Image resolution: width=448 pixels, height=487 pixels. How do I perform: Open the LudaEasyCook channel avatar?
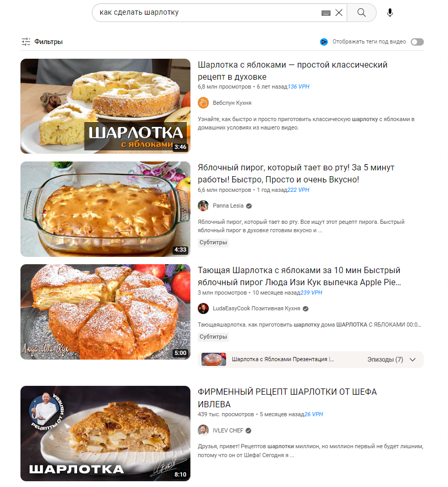click(204, 308)
